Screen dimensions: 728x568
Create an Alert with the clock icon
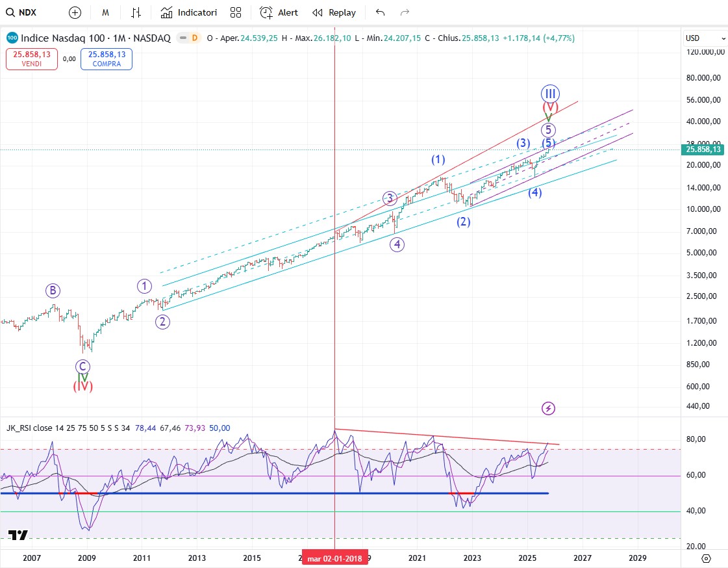[279, 12]
